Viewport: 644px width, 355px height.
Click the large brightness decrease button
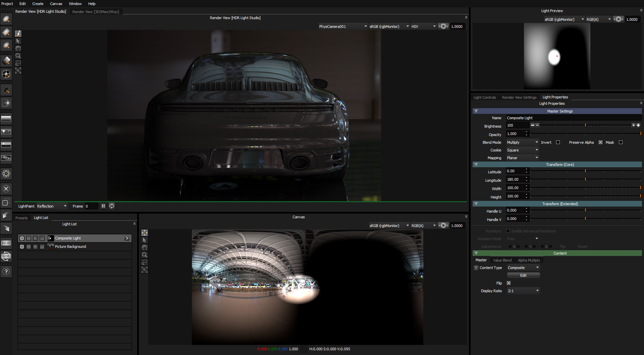coord(532,125)
